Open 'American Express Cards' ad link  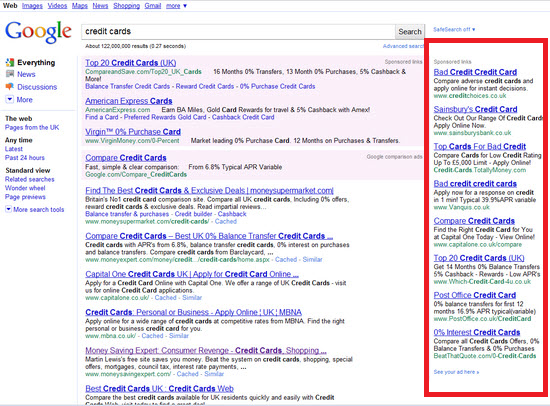pyautogui.click(x=129, y=101)
